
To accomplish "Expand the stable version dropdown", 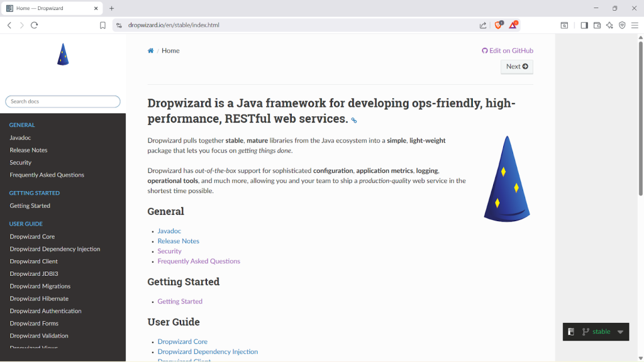I will [620, 332].
